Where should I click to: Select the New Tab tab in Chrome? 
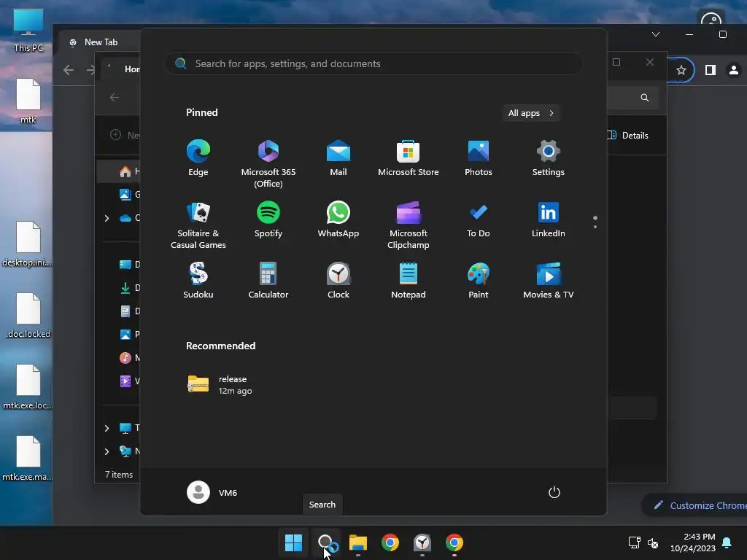(101, 42)
